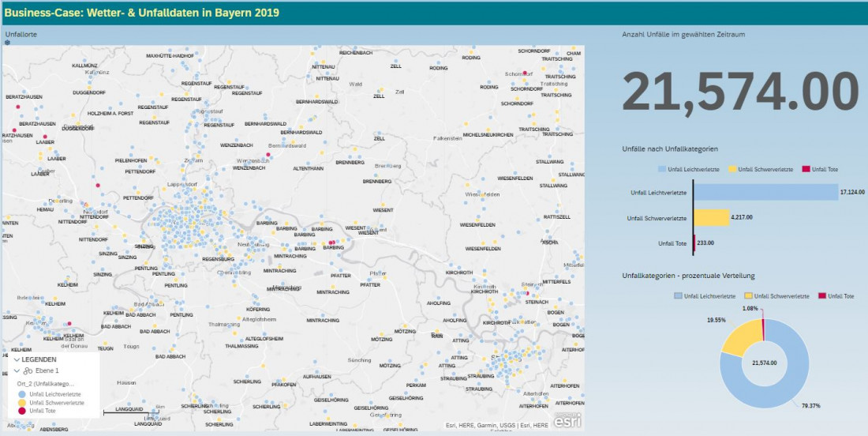This screenshot has height=436, width=868.
Task: Click Unfall Leichtverletzte swatch in donut chart legend
Action: pos(679,295)
